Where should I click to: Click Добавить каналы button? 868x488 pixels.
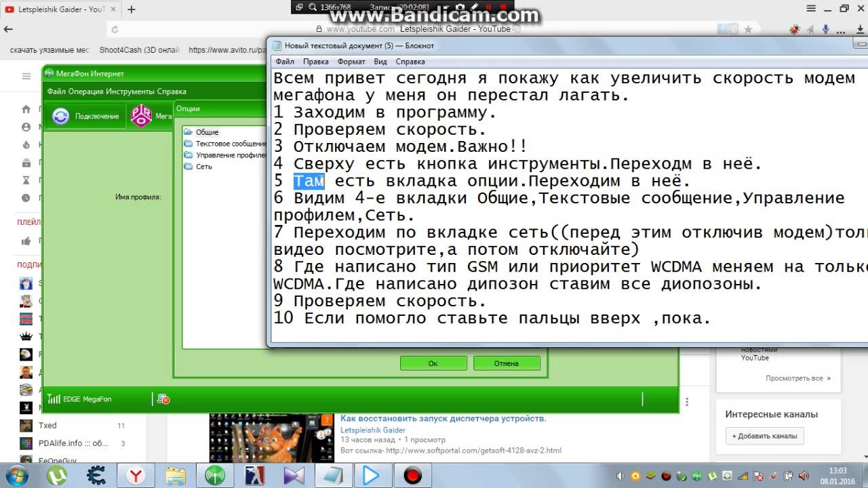[x=764, y=436]
